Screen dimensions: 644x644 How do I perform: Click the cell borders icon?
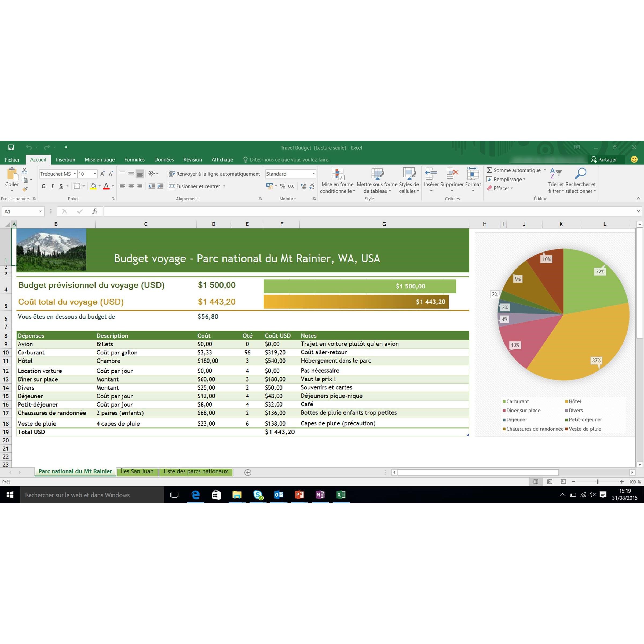pos(77,186)
